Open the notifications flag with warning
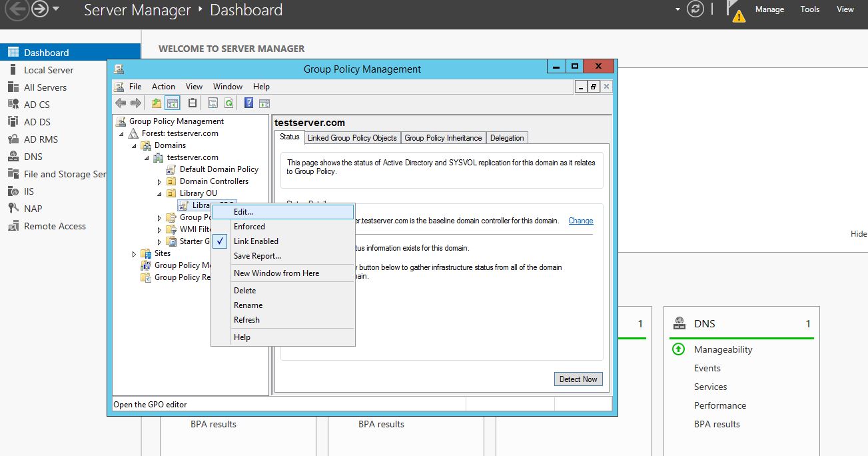This screenshot has width=868, height=456. pos(735,11)
